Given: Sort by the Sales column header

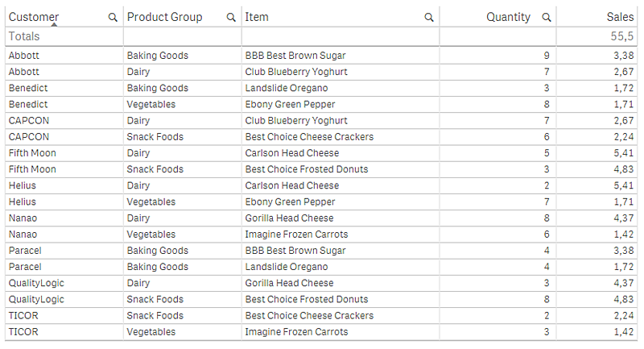Looking at the screenshot, I should (620, 17).
